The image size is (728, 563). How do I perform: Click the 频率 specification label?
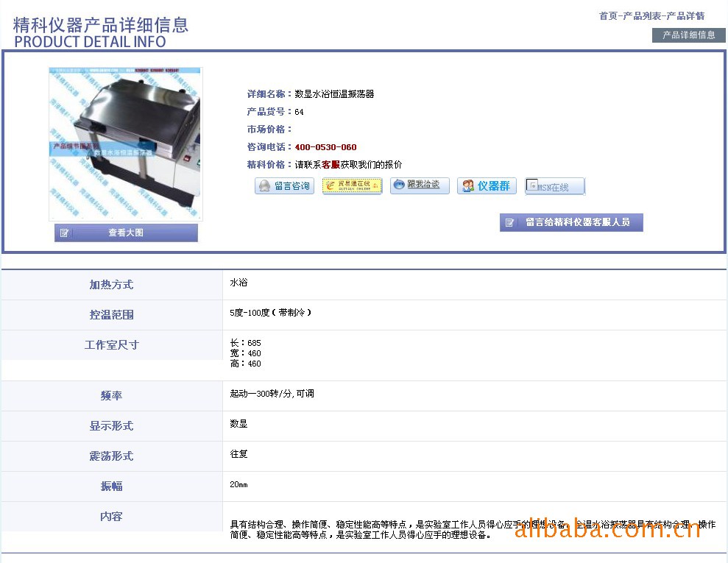tap(111, 396)
